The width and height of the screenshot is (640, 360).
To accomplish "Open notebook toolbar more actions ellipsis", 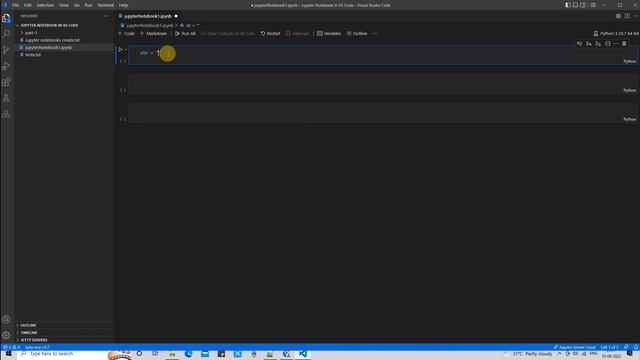I will (x=375, y=33).
